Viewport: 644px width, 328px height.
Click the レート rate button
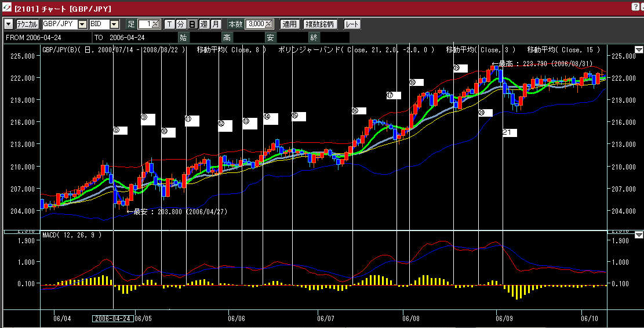coord(352,24)
